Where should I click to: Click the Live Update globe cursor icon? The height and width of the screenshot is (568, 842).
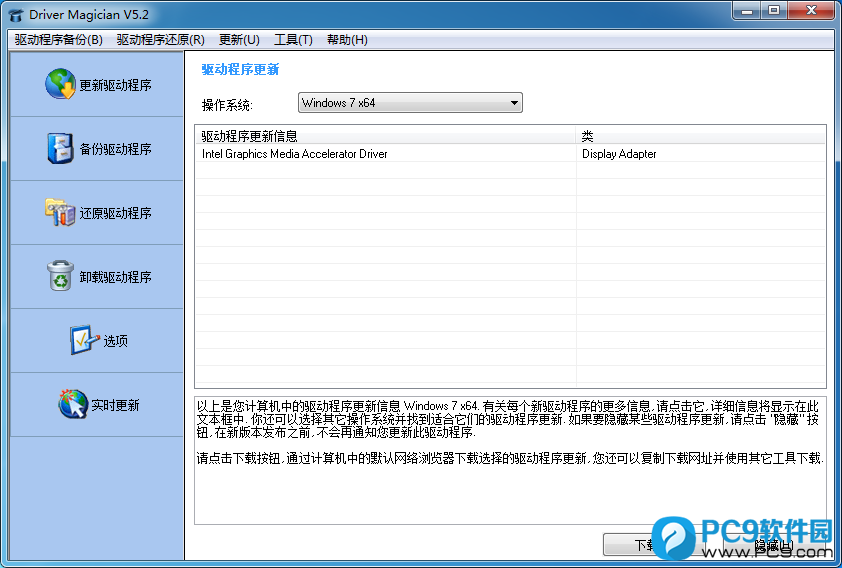point(73,404)
